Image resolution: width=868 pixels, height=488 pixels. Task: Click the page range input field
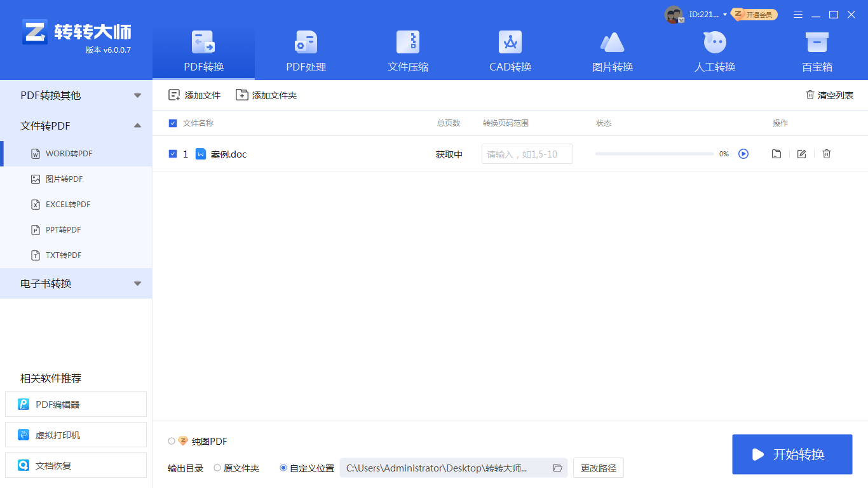click(x=527, y=154)
